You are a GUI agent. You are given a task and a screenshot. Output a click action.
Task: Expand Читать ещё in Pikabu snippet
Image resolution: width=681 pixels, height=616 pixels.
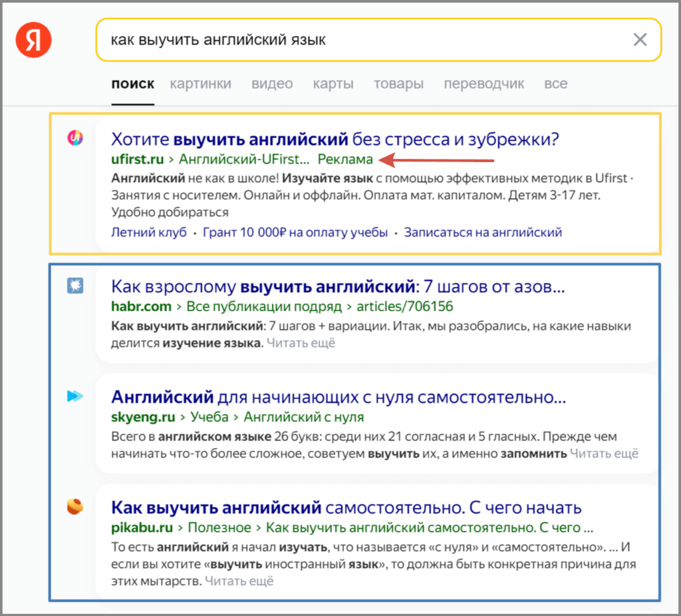click(239, 581)
